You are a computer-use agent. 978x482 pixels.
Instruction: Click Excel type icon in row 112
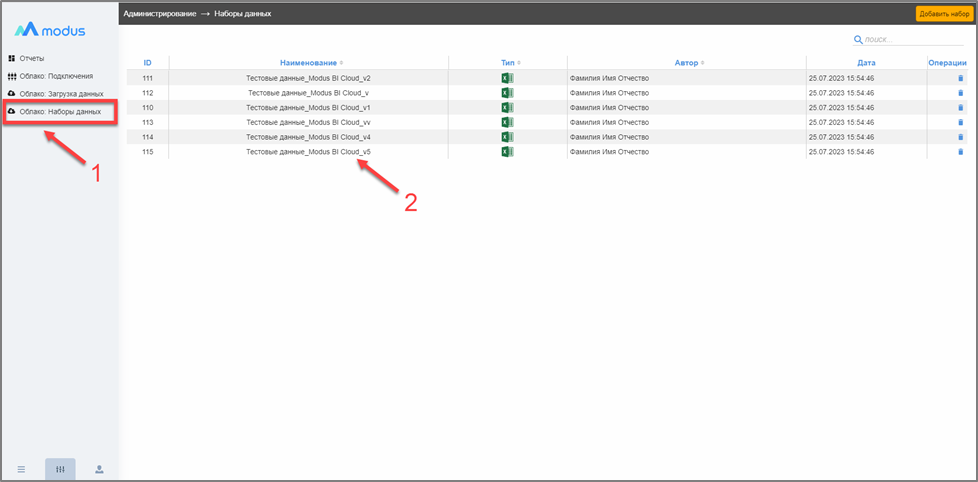tap(506, 93)
